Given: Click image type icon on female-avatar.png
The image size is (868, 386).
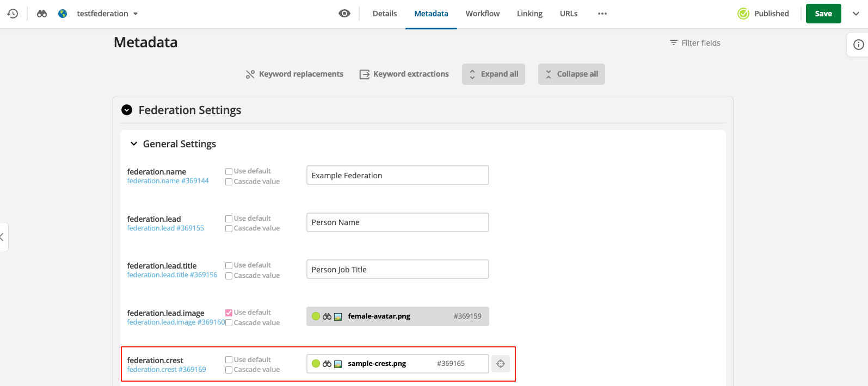Looking at the screenshot, I should click(338, 316).
